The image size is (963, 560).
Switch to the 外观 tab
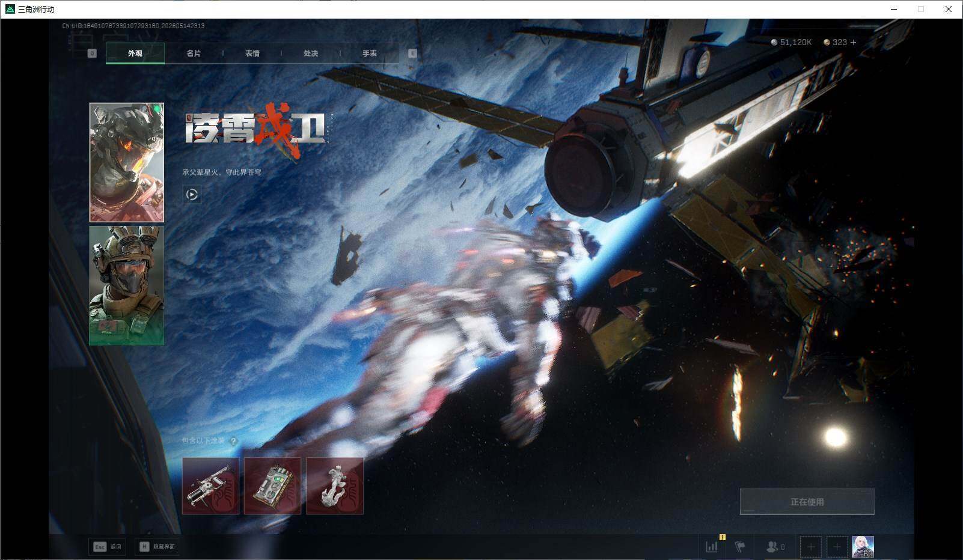point(135,53)
